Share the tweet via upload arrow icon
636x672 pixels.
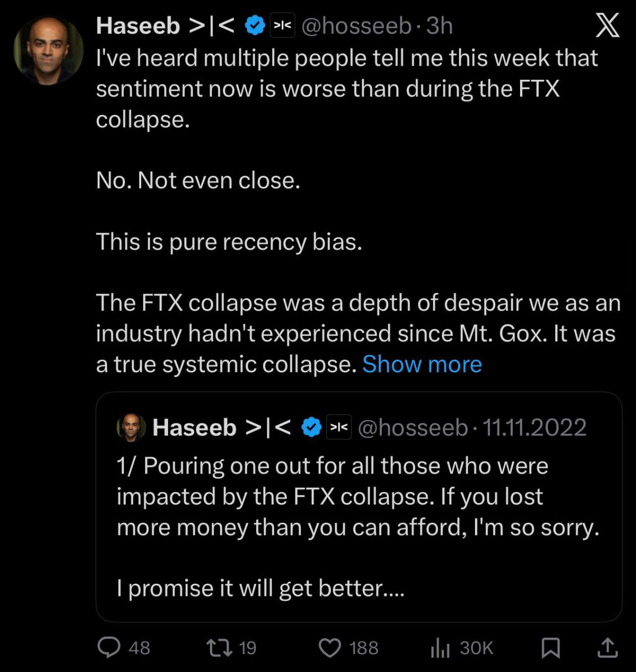[607, 647]
